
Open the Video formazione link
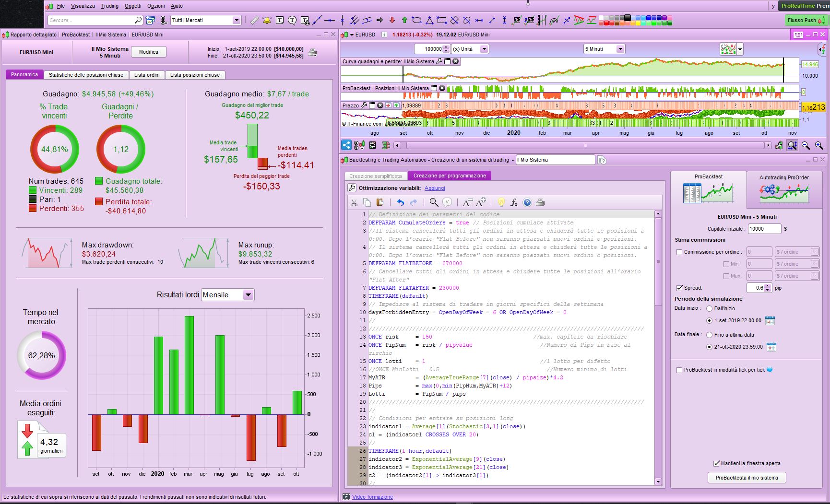coord(372,497)
